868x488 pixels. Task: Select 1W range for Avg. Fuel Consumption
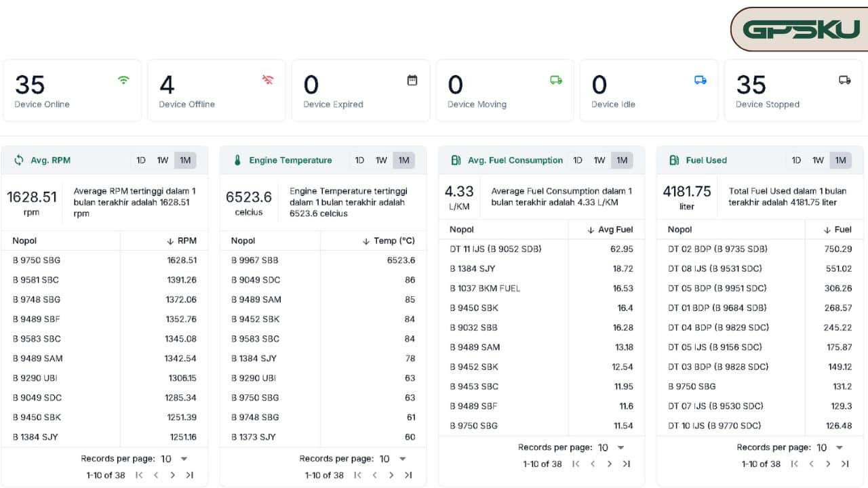click(599, 161)
